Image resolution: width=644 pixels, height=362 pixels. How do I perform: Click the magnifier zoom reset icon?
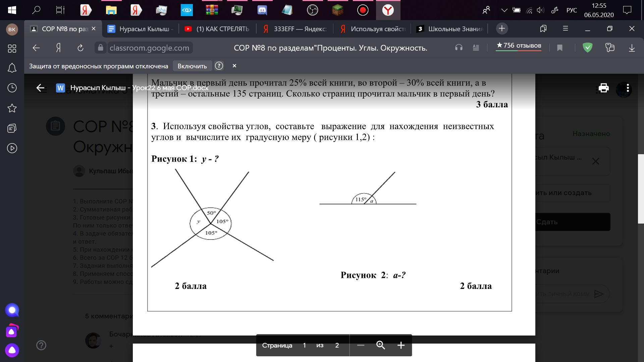pos(380,345)
